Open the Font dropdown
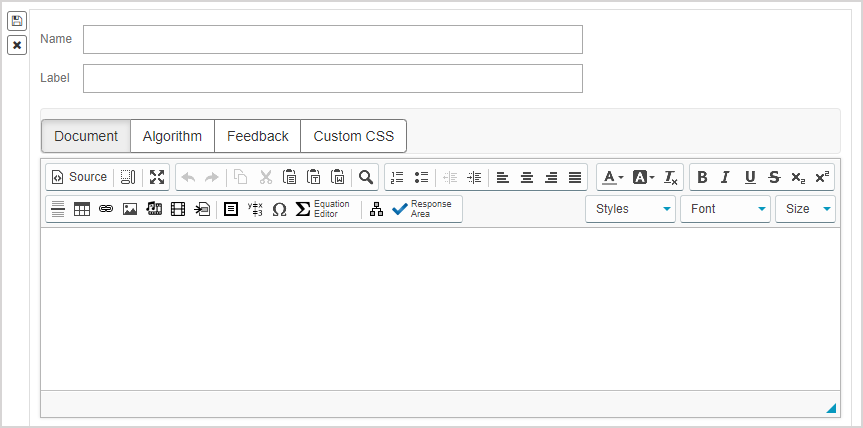 coord(725,209)
